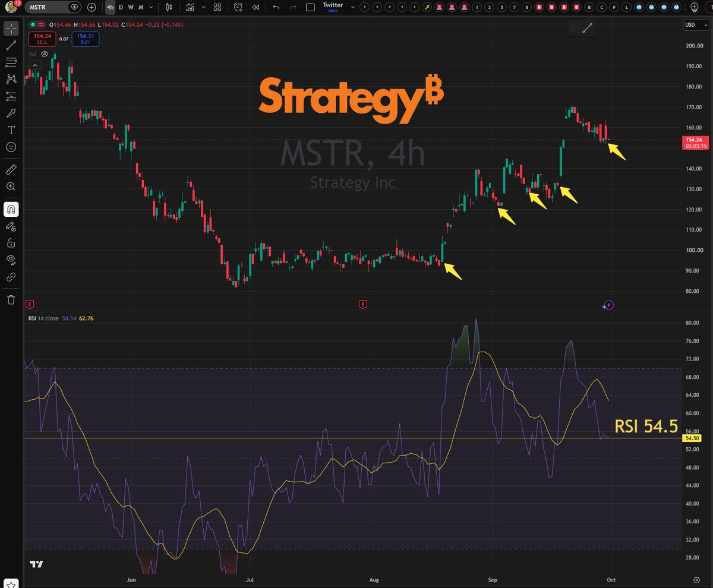
Task: Create an alert with the clock icon
Action: click(238, 7)
